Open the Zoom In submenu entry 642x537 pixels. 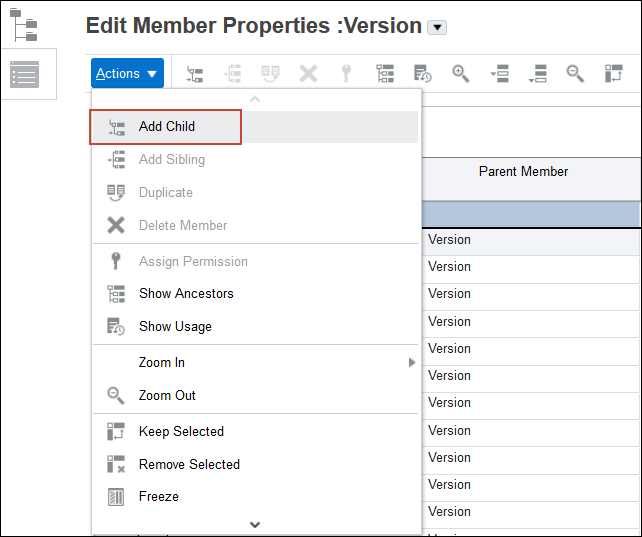point(255,363)
